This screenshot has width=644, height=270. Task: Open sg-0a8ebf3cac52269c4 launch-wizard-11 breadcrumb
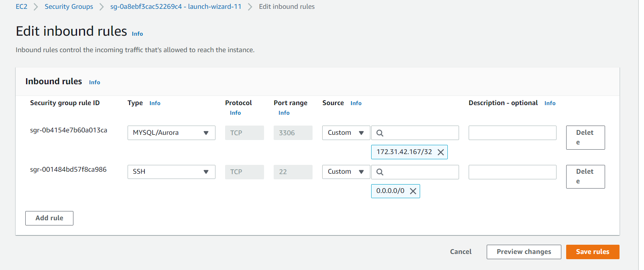click(176, 6)
